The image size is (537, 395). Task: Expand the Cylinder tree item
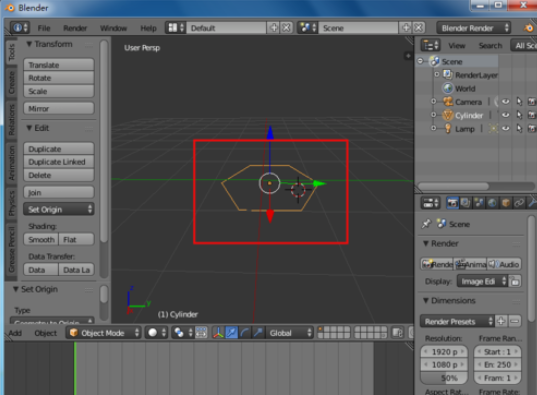[434, 115]
